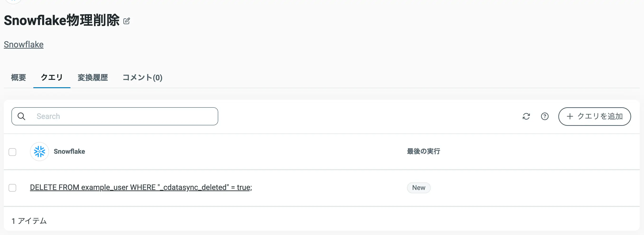Click the edit pencil icon beside the title
Screen dimensions: 644x235
127,21
